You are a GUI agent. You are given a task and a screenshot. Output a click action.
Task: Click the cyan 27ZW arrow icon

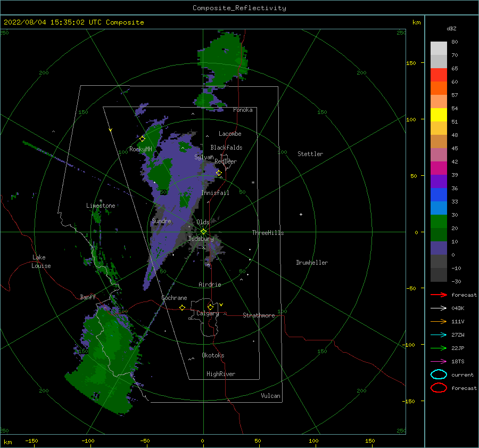pos(439,335)
